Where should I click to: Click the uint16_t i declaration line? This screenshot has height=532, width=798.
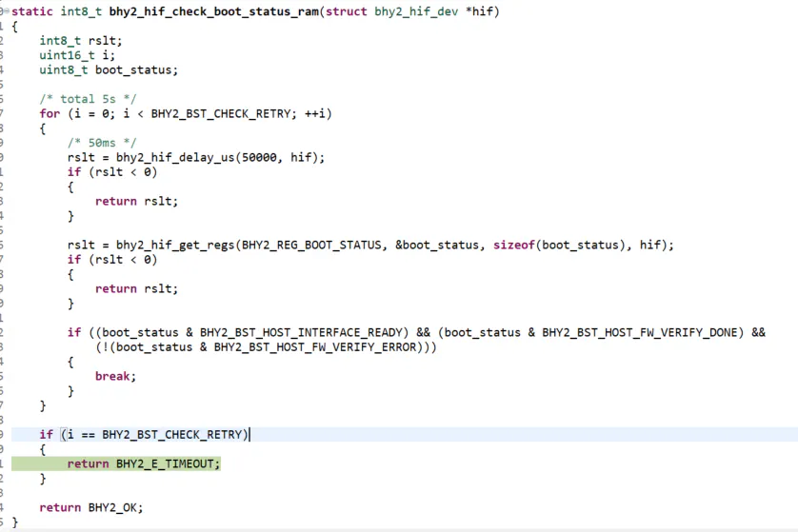(76, 55)
